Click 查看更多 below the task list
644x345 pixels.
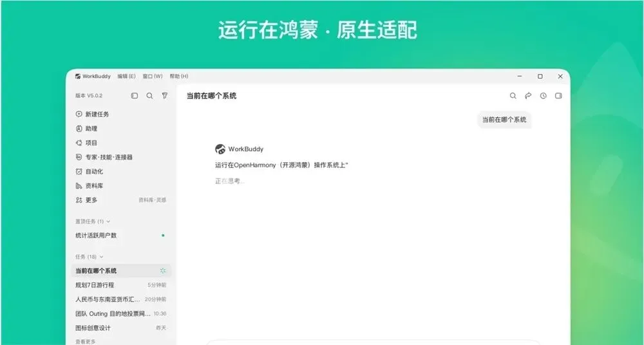pos(86,341)
